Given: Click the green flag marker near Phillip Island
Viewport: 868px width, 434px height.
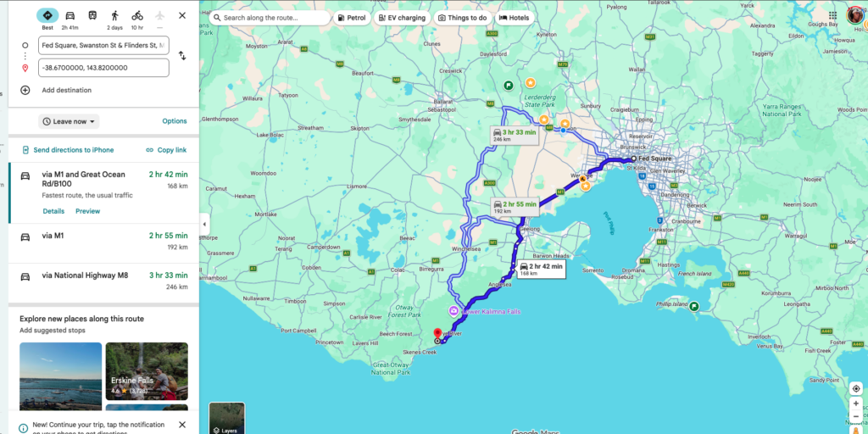Looking at the screenshot, I should click(x=693, y=306).
